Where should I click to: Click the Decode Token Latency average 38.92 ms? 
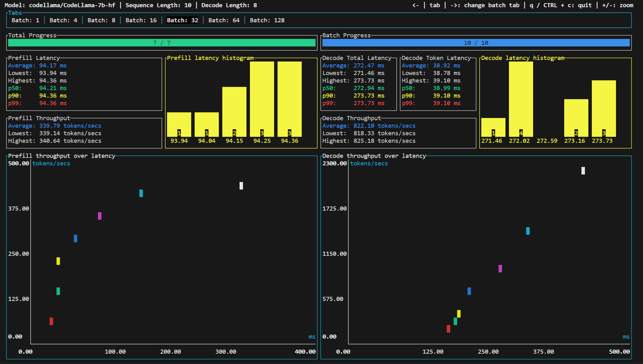pyautogui.click(x=447, y=66)
